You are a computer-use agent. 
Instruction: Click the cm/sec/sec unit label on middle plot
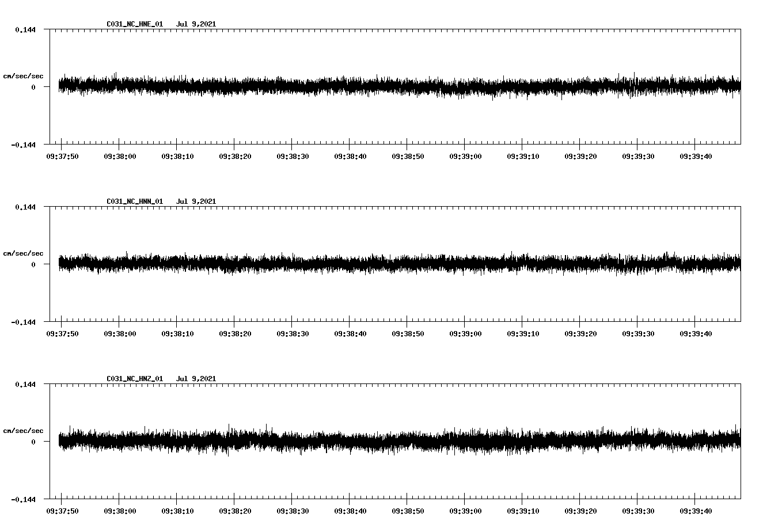23,253
